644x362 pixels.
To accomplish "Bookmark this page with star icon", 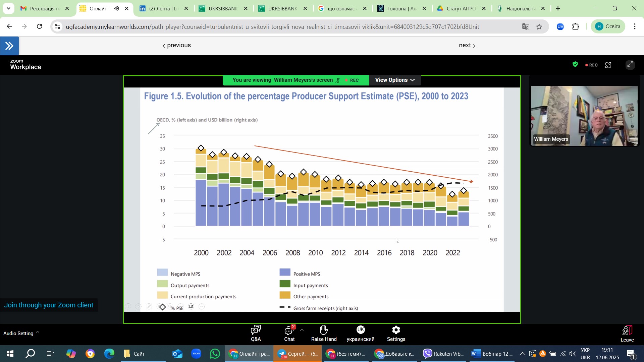I will pyautogui.click(x=539, y=27).
